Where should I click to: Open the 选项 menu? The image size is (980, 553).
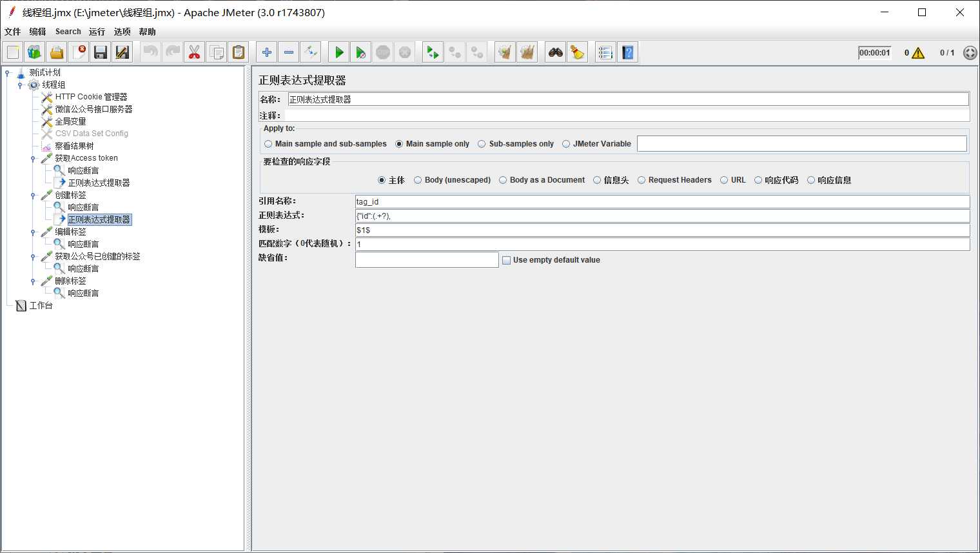click(x=122, y=32)
